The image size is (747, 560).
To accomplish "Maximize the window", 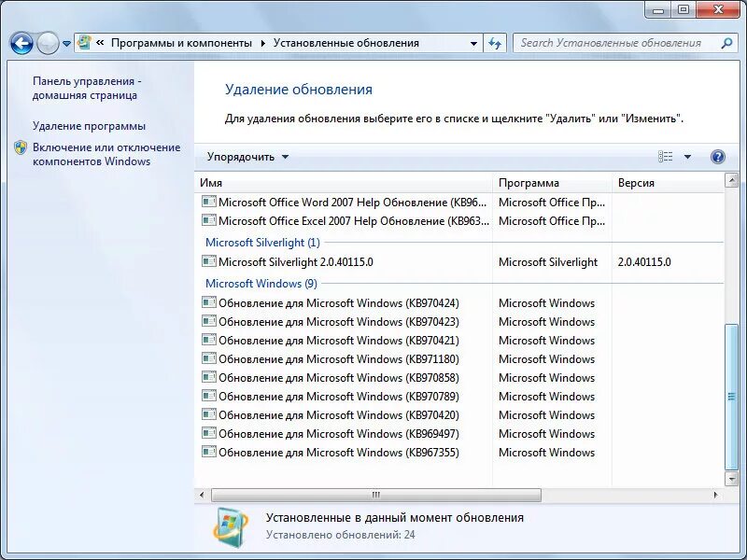I will [684, 9].
